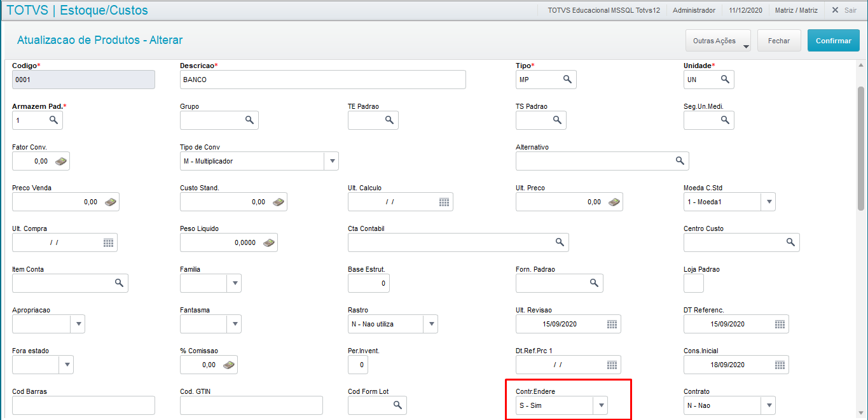Open calendar for Ult. Calculo date
Screen dimensions: 868x420
(444, 202)
